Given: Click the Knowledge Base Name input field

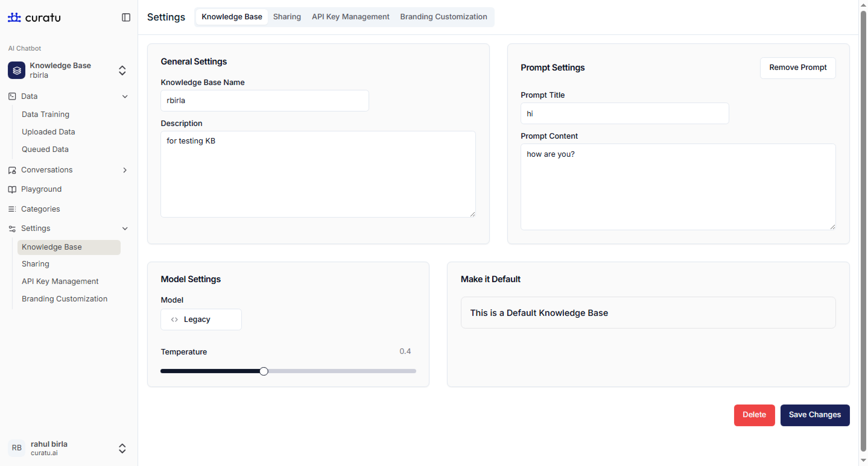Looking at the screenshot, I should 265,100.
